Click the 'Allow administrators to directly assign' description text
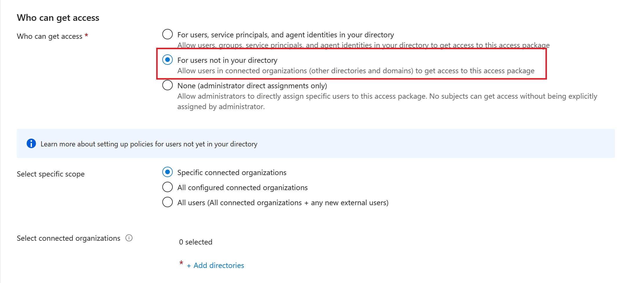Viewport: 644px width, 283px height. coord(387,96)
